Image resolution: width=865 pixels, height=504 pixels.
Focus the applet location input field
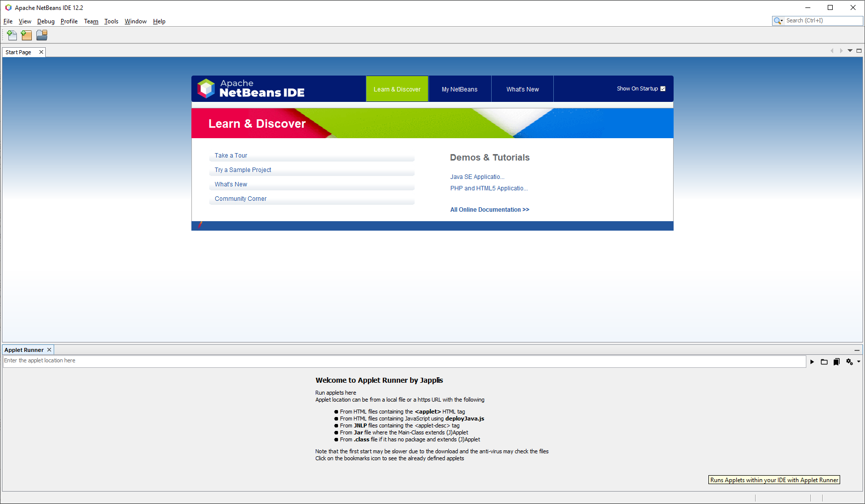404,361
